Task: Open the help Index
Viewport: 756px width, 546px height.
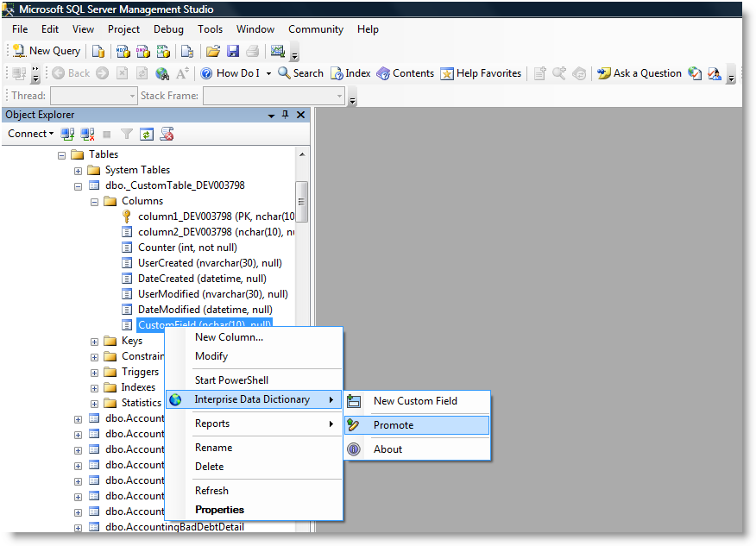Action: pyautogui.click(x=350, y=73)
